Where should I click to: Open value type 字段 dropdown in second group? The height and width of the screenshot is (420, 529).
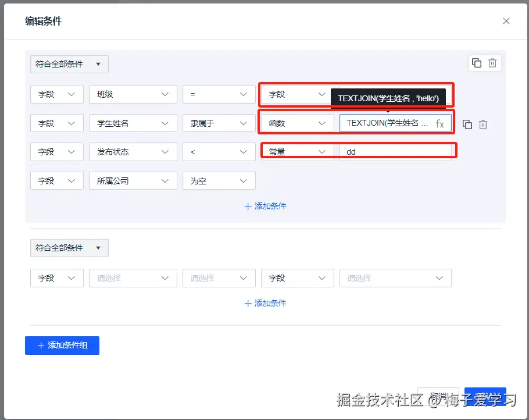297,278
